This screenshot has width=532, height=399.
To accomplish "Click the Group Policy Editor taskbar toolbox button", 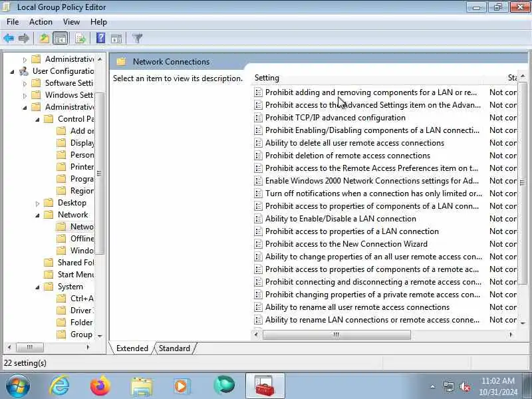I will point(265,386).
